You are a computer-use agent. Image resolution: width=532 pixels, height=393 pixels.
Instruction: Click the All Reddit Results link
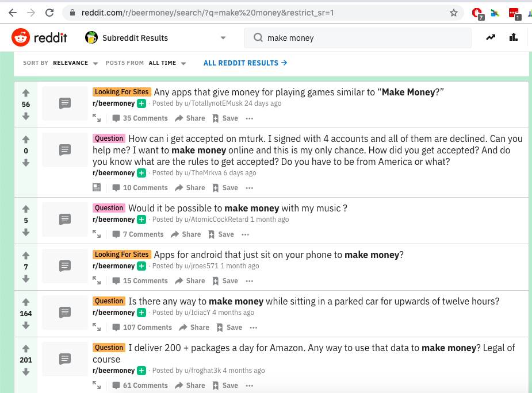pyautogui.click(x=245, y=63)
